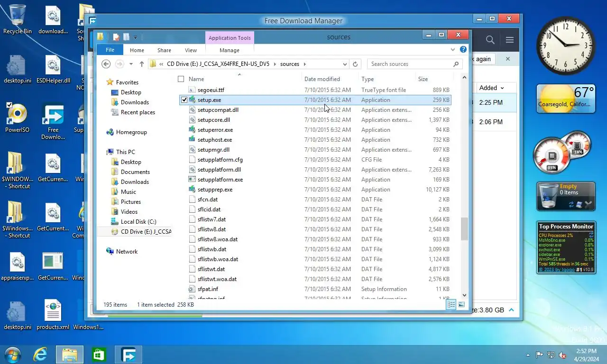The height and width of the screenshot is (364, 607).
Task: Show hidden tray icons arrow
Action: click(528, 355)
